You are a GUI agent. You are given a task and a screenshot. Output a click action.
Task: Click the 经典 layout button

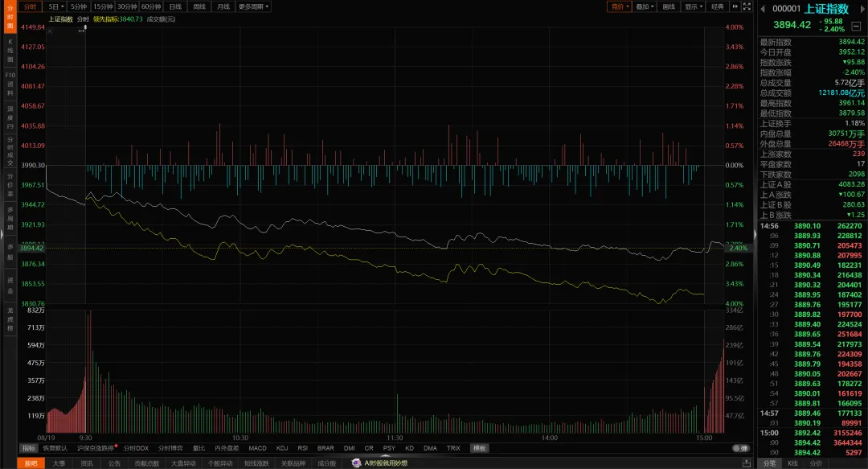(718, 6)
